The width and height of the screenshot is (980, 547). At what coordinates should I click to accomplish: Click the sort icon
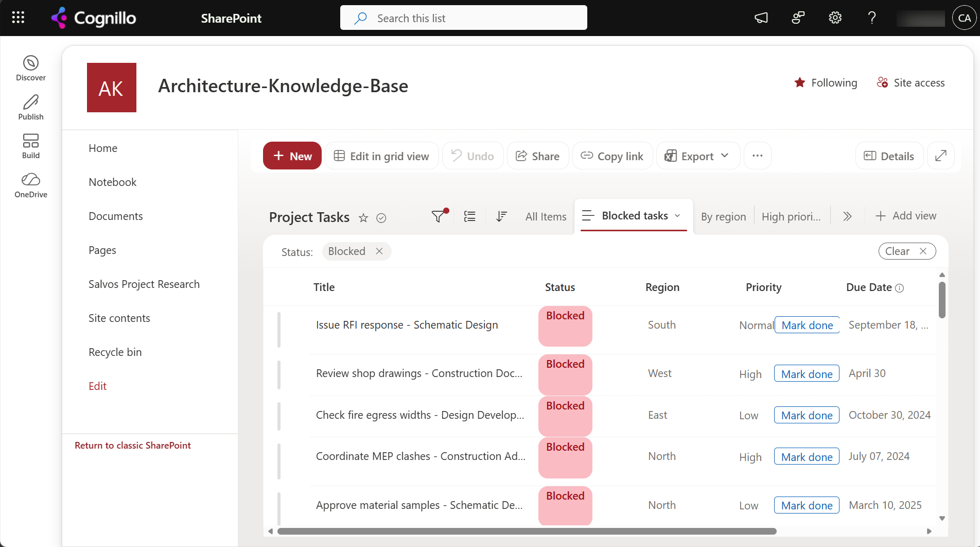(x=501, y=216)
